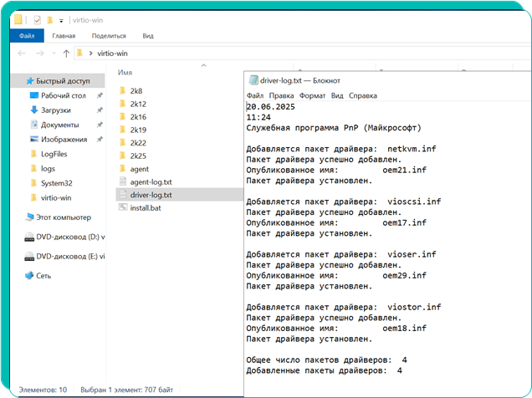Expand the recent locations dropdown arrow
Viewport: 532px width, 398px height.
tap(54, 54)
